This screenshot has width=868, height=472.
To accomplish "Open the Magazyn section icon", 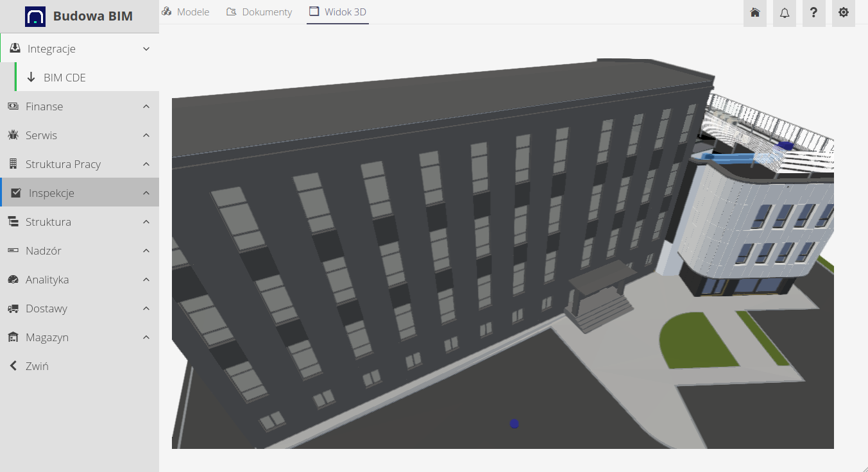I will pos(13,337).
